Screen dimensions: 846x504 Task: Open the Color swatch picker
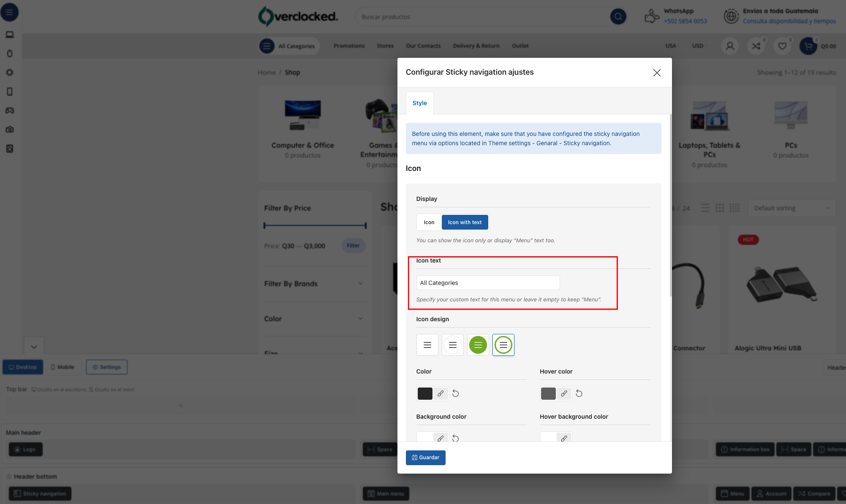click(x=425, y=393)
